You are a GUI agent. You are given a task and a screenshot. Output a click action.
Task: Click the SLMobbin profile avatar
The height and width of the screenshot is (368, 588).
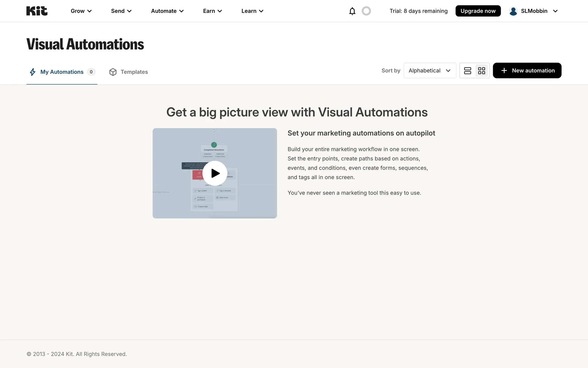coord(513,11)
